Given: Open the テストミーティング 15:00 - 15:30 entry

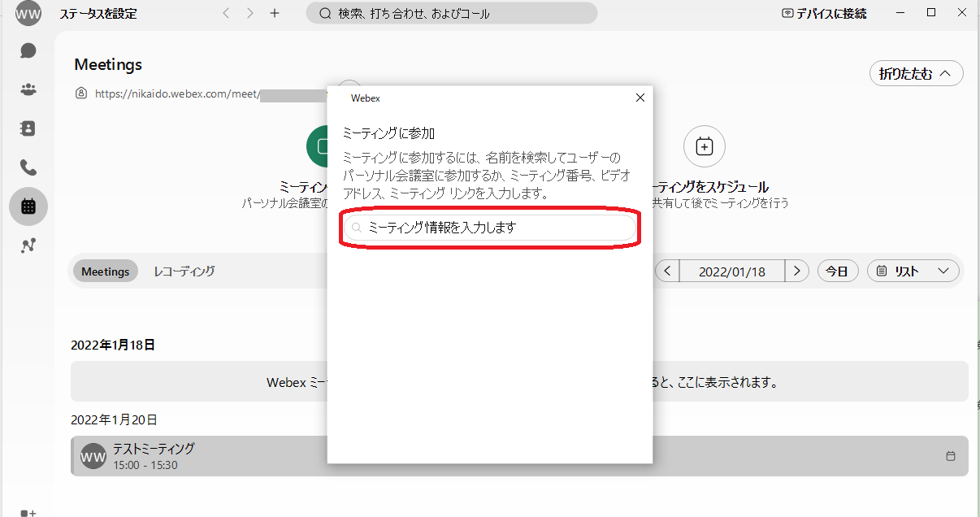Looking at the screenshot, I should [x=519, y=456].
